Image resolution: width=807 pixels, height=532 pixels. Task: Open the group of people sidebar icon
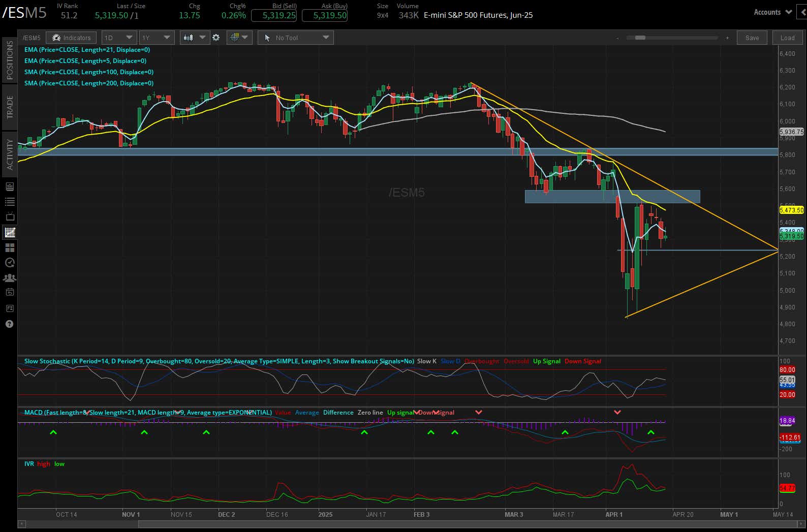pos(9,278)
